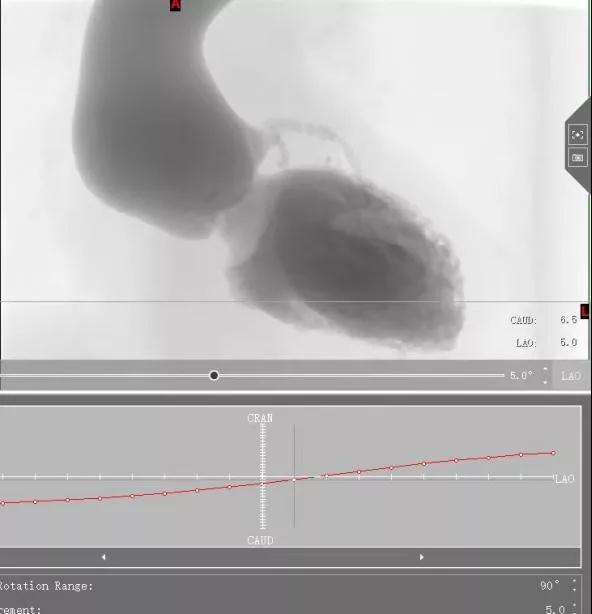Decrease Rotation Range using down arrow
The height and width of the screenshot is (614, 592).
pos(574,590)
